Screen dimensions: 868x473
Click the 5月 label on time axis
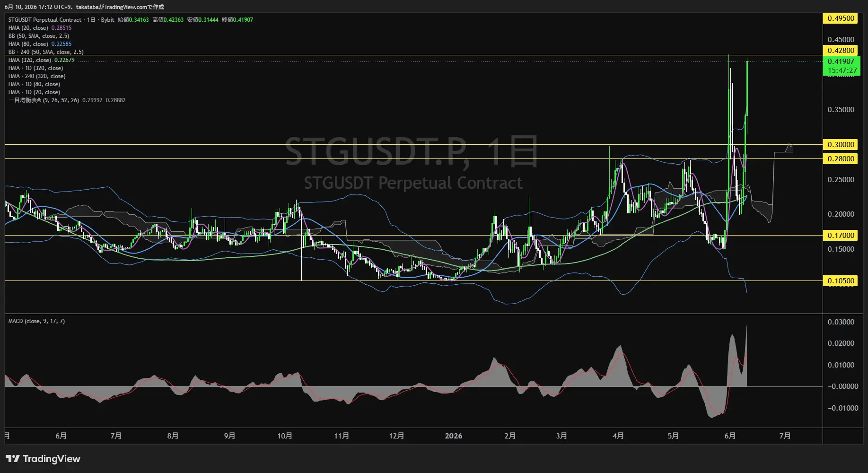point(673,436)
